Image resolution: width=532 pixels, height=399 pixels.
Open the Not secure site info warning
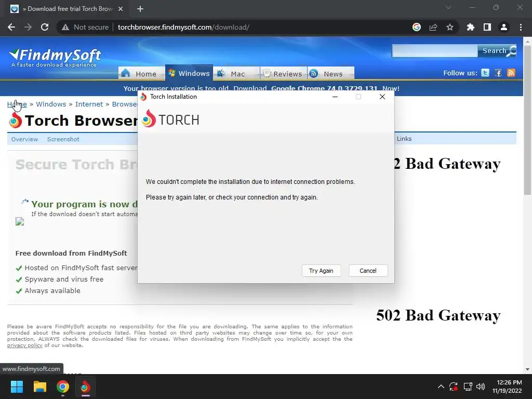tap(85, 27)
